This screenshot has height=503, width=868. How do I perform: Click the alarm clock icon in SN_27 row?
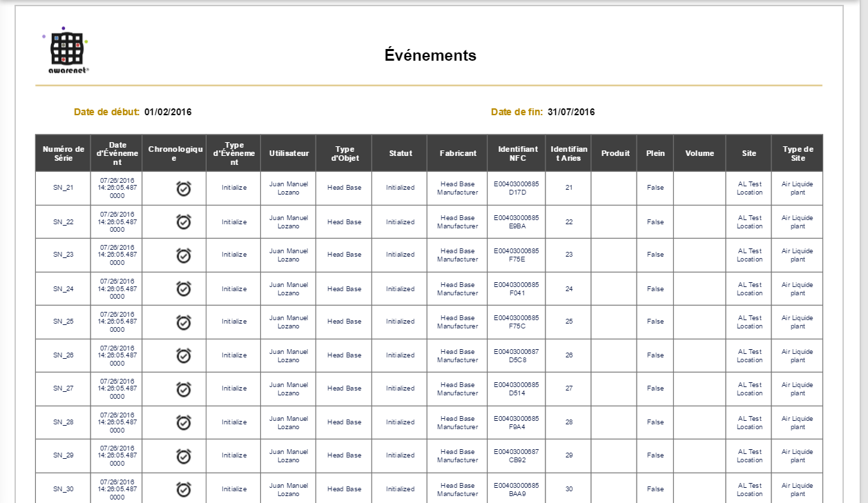(184, 389)
